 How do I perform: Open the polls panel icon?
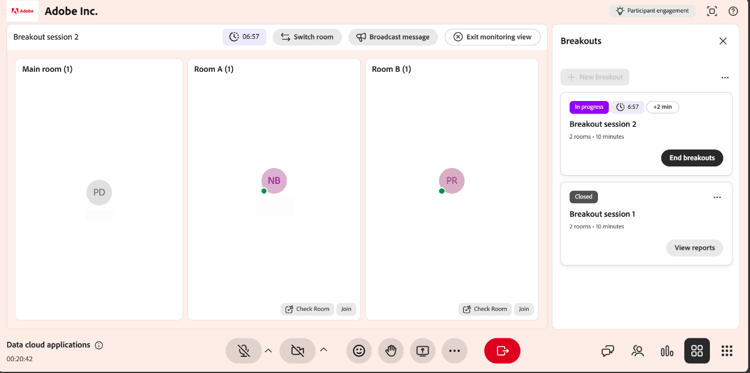pos(667,351)
